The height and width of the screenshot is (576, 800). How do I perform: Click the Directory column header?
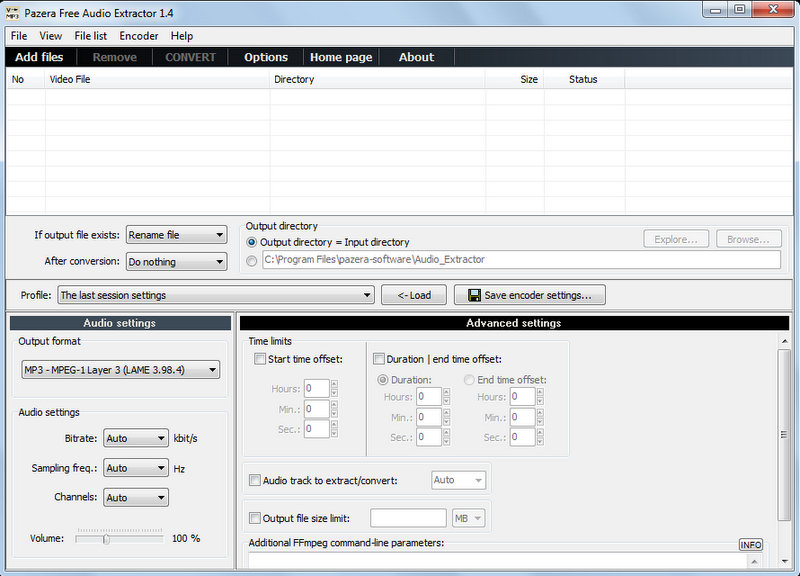(x=377, y=80)
